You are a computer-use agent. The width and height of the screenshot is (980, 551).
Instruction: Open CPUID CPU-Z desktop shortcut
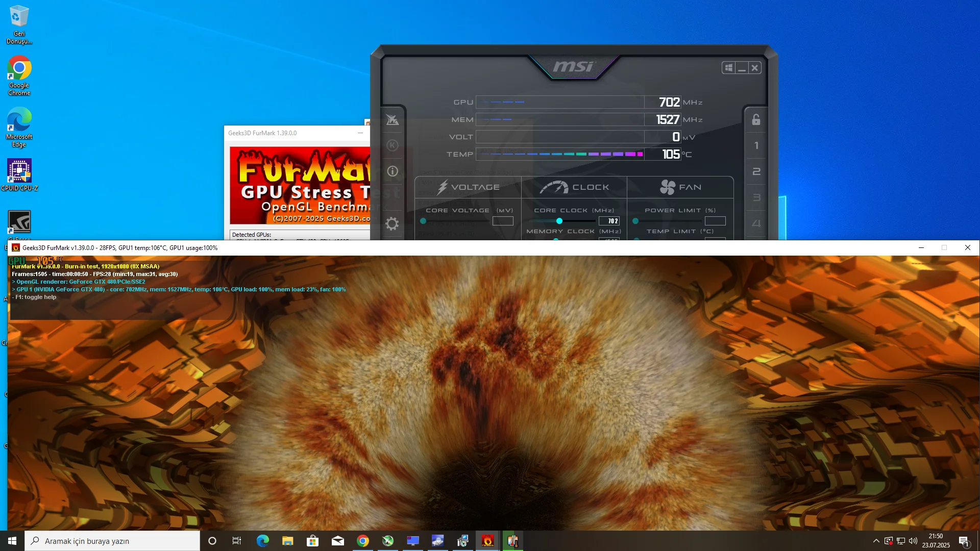[x=19, y=174]
